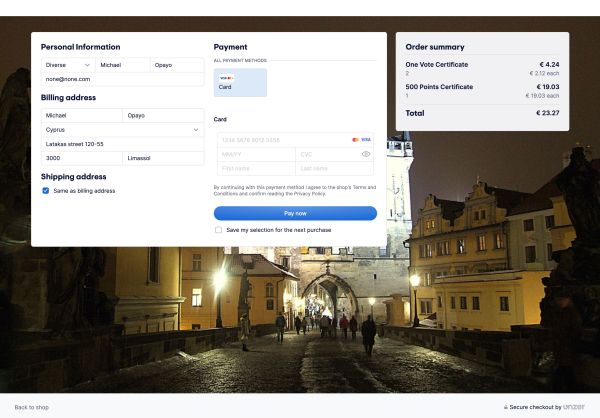This screenshot has width=600, height=418.
Task: Click the postal code field 3000
Action: point(82,158)
